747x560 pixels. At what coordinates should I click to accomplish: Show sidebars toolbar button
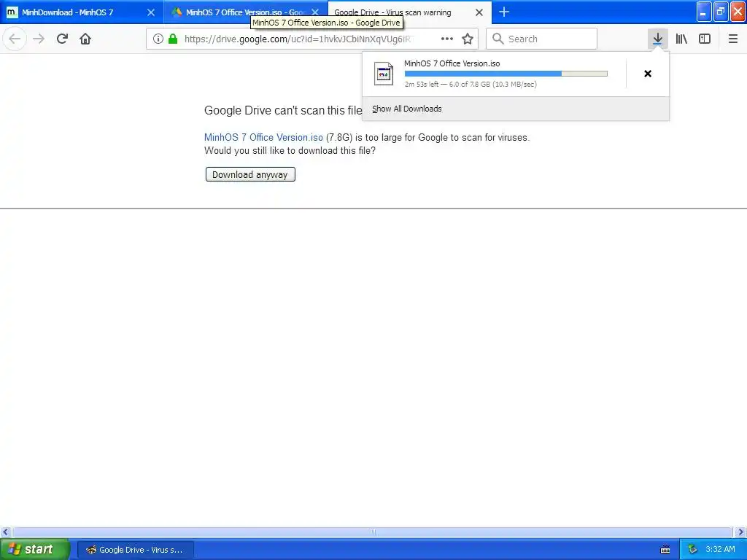(x=705, y=39)
